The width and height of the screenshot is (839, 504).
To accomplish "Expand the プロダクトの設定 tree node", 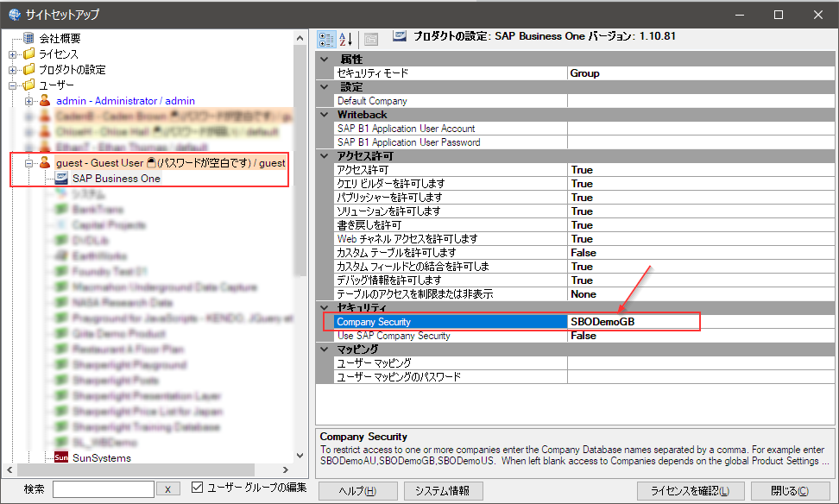I will coord(12,70).
